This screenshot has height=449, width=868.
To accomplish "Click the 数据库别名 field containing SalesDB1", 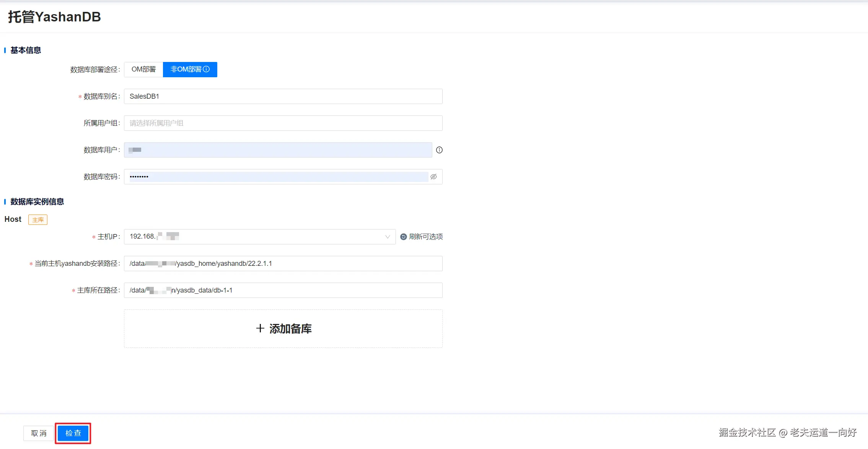I will coord(283,96).
